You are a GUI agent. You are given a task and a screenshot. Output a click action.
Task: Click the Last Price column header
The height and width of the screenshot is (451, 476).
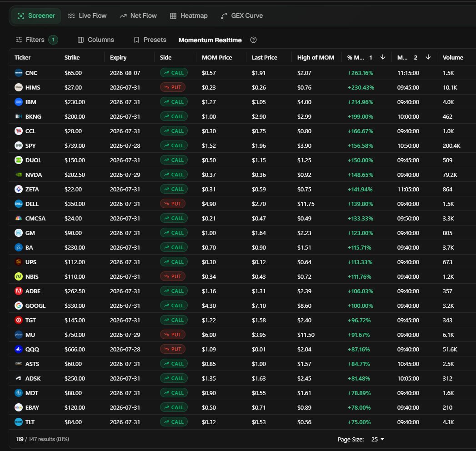265,57
